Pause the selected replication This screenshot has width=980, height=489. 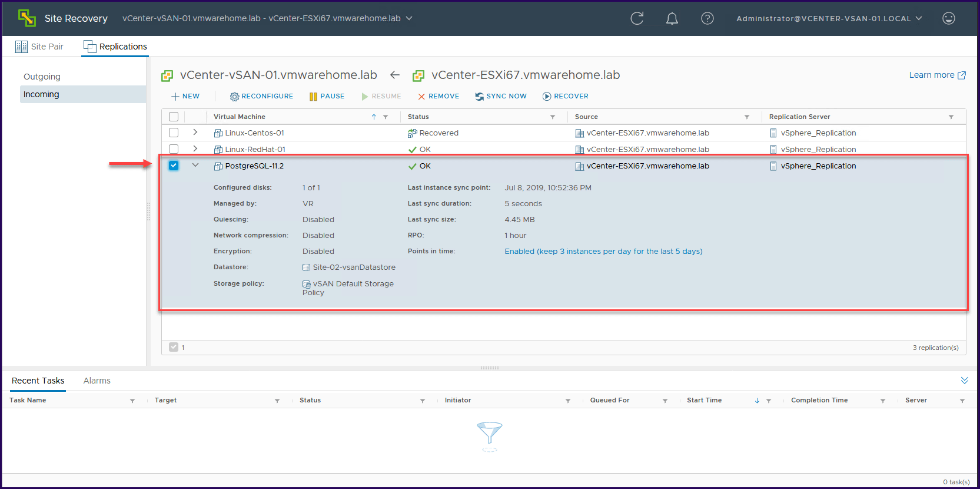pyautogui.click(x=327, y=96)
